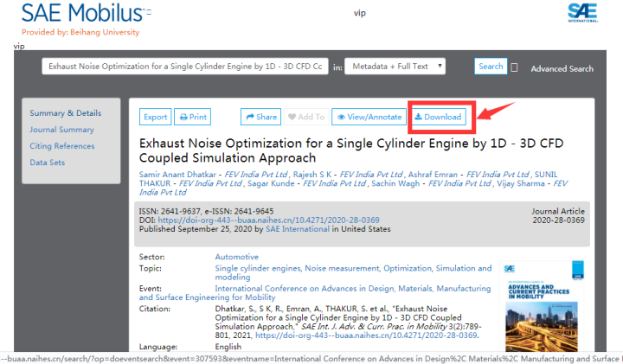The image size is (623, 364).
Task: Click the 'Published September 25, 2020' text
Action: pos(196,229)
